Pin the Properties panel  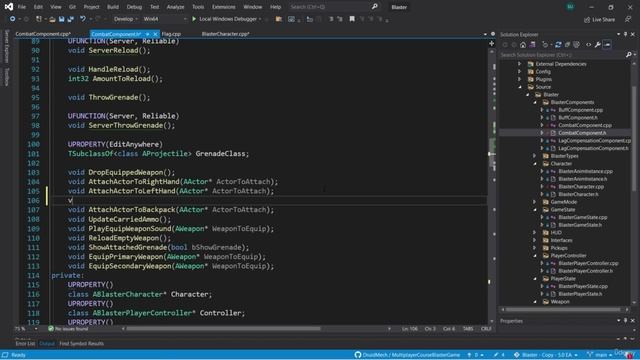point(625,321)
